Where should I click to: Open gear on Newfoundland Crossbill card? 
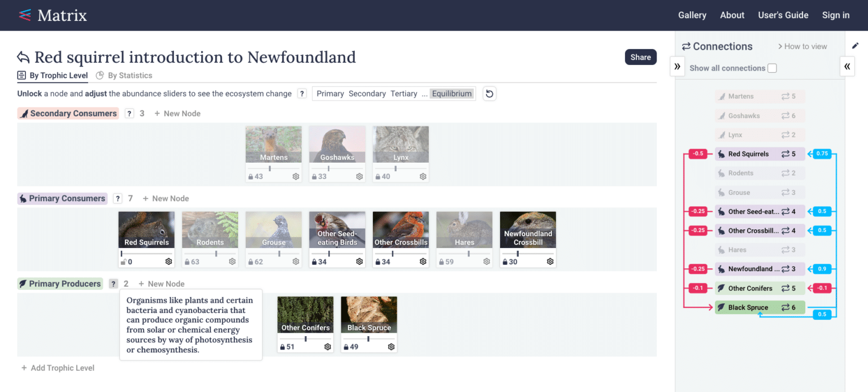[550, 262]
